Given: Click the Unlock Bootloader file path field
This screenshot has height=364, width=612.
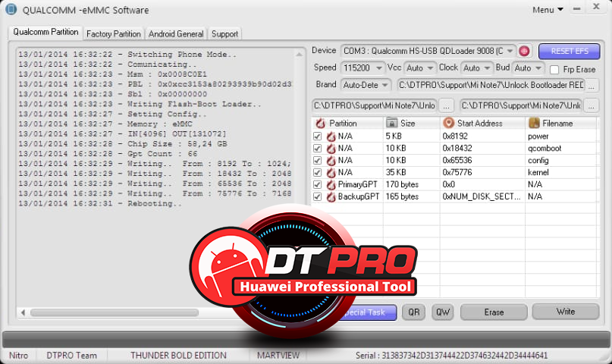Looking at the screenshot, I should click(x=491, y=85).
